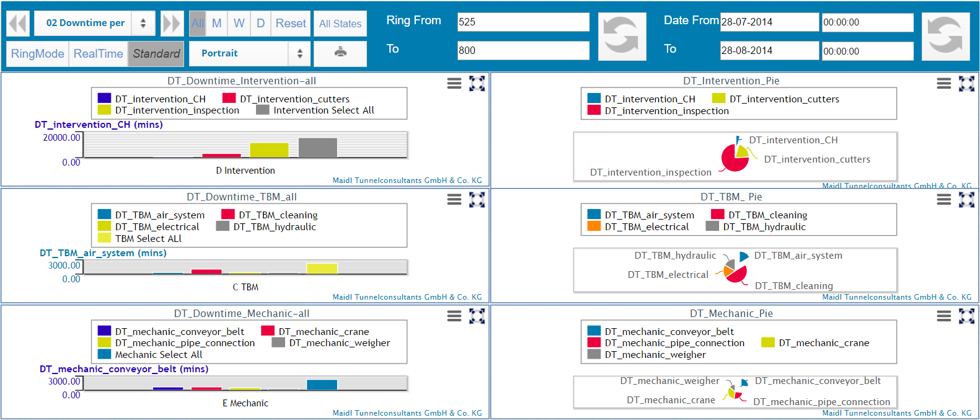Click the All States button
Viewport: 980px width, 420px height.
point(340,24)
